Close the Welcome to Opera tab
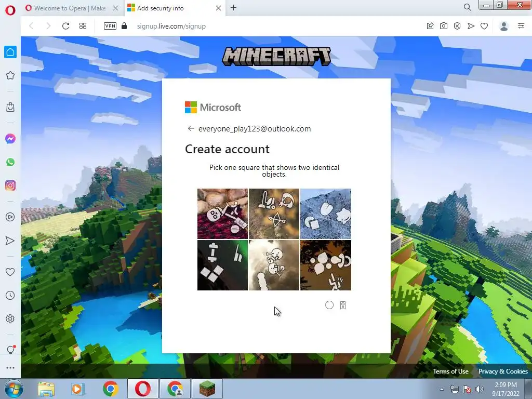The height and width of the screenshot is (399, 532). (116, 8)
